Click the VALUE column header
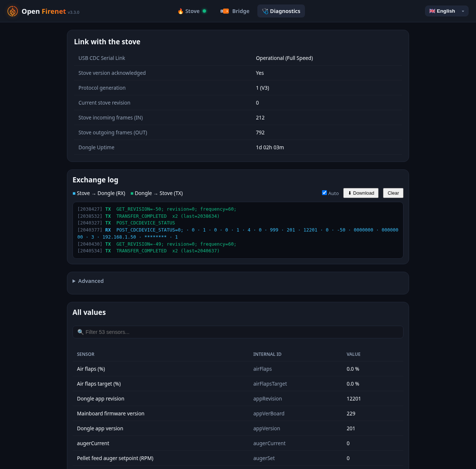Screen dimensions: 476x469 [354, 354]
